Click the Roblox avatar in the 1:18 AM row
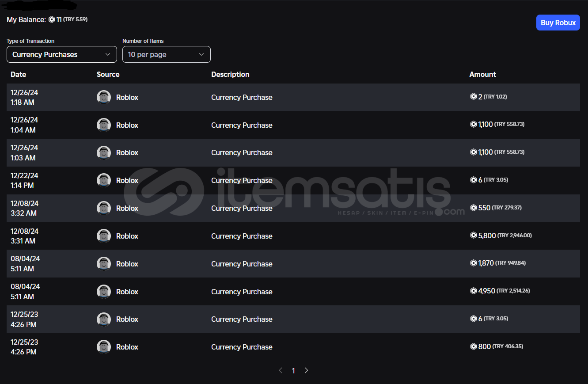Viewport: 588px width, 384px height. pos(104,97)
